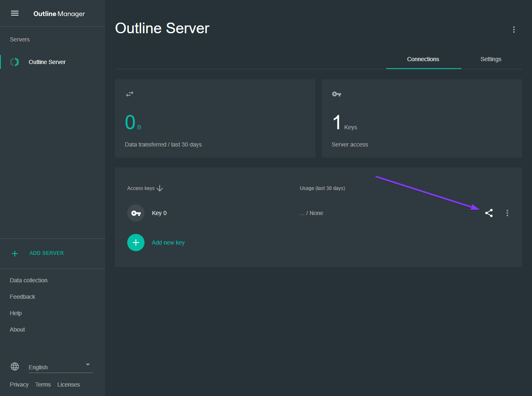The image size is (532, 396).
Task: Click the plus icon beside Add Server
Action: tap(15, 254)
